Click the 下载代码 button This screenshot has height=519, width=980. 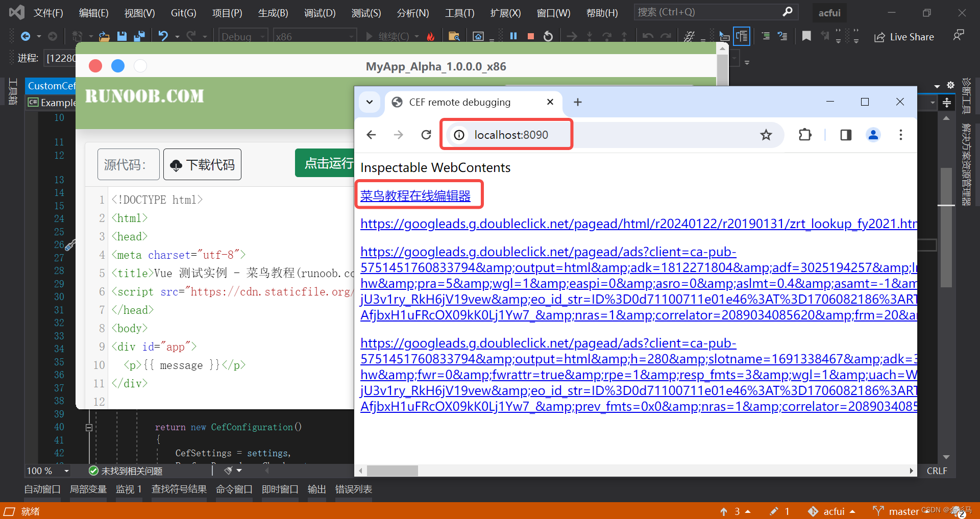202,164
